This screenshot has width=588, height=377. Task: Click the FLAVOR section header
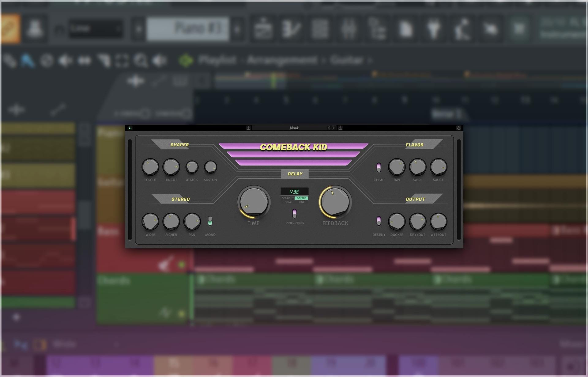(x=414, y=145)
